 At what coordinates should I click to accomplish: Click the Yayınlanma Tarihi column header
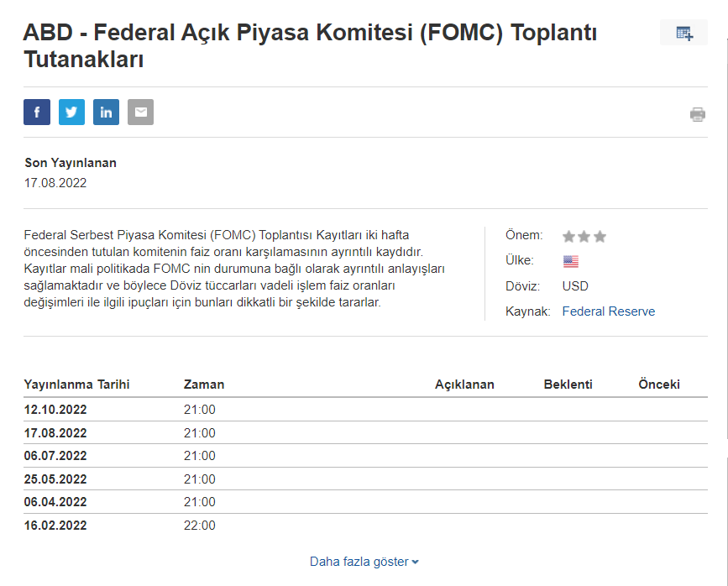(76, 385)
